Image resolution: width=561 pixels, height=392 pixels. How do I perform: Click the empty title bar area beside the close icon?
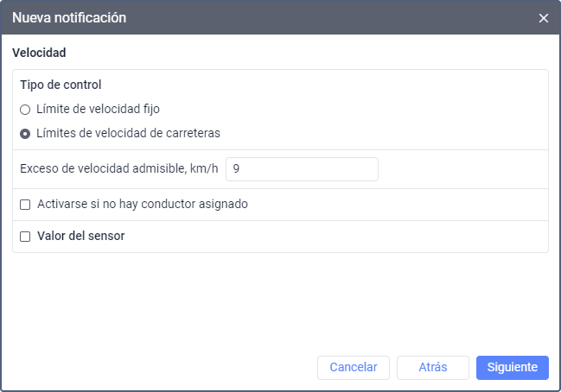coord(346,17)
